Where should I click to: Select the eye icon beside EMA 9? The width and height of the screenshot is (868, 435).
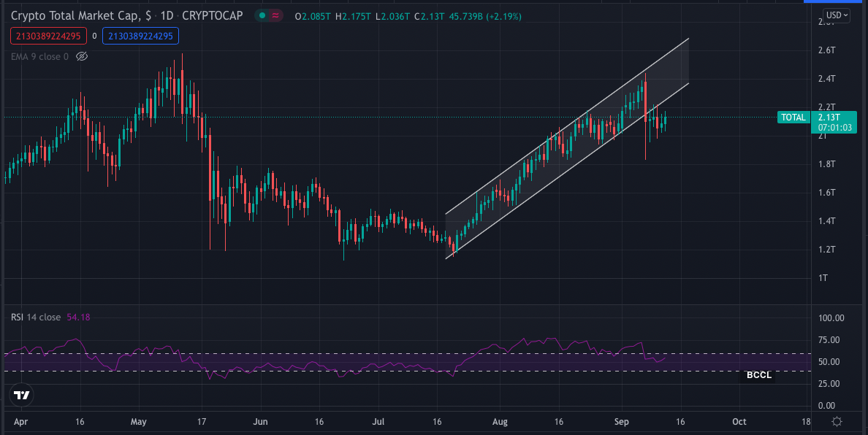coord(82,56)
